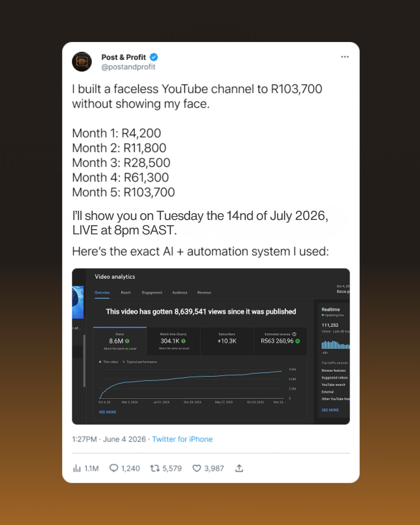Visit the @postandprofit handle

(128, 67)
